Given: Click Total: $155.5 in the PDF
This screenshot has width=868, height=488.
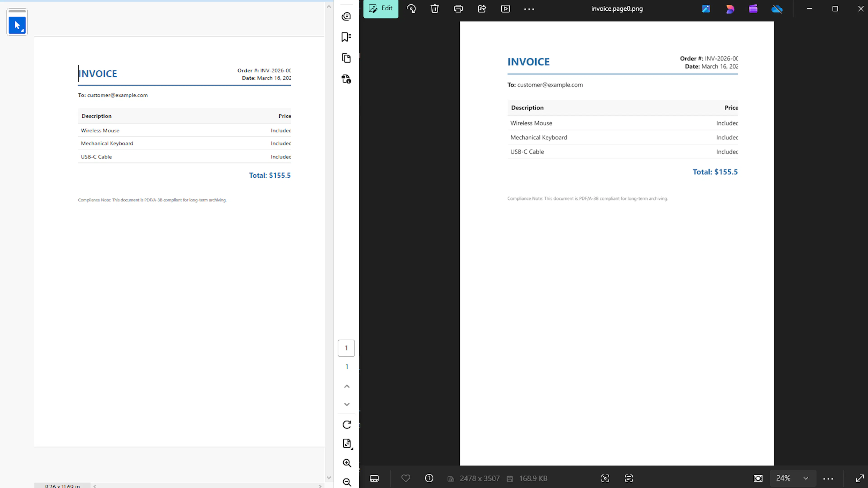Looking at the screenshot, I should click(x=270, y=175).
